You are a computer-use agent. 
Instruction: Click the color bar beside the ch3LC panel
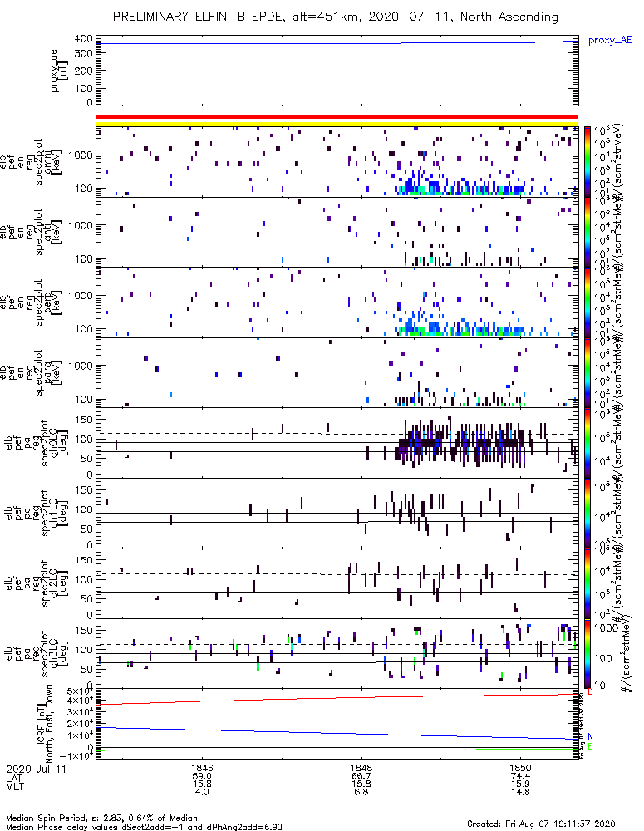587,653
